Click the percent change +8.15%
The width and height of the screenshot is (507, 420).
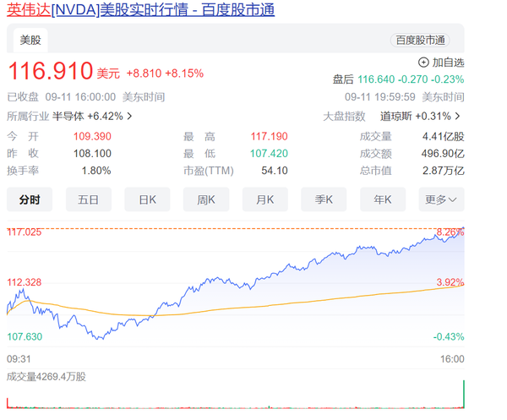pyautogui.click(x=184, y=74)
